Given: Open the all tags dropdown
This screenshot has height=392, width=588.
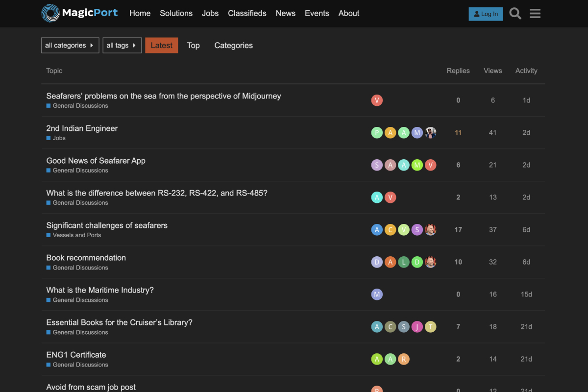Looking at the screenshot, I should [x=122, y=45].
